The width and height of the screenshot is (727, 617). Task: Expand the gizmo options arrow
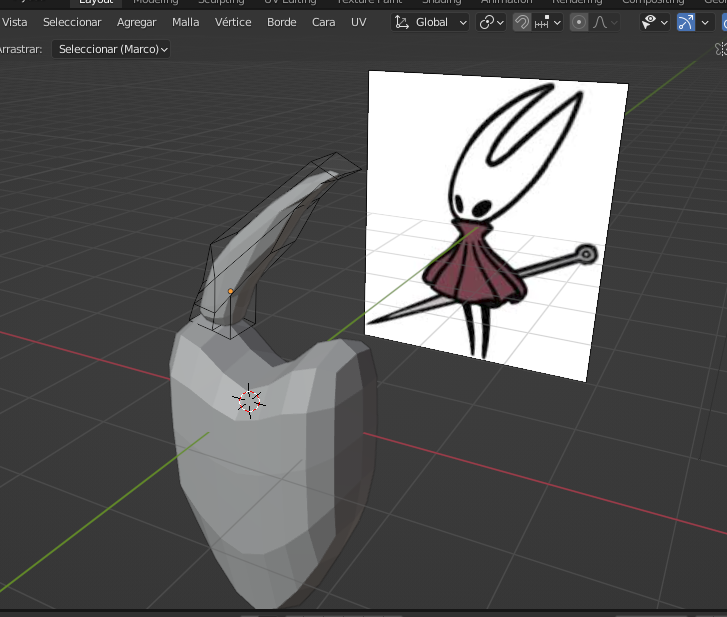[x=706, y=22]
